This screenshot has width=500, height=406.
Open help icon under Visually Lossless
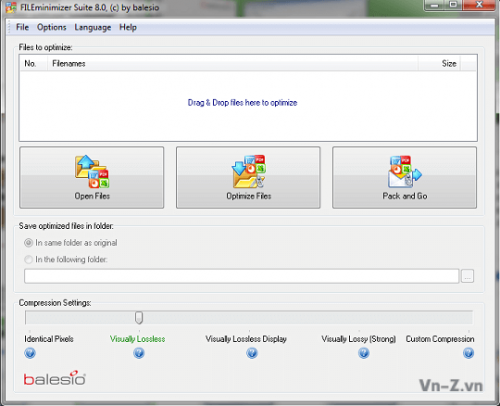point(139,353)
